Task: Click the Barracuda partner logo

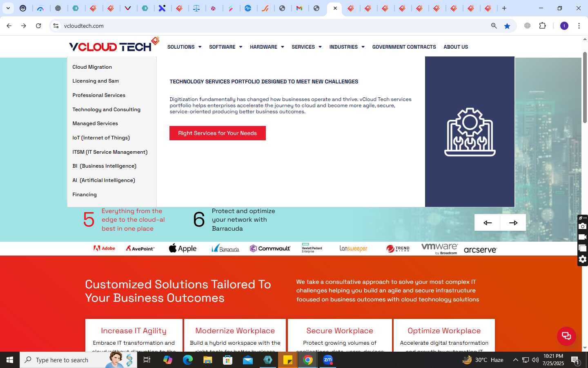Action: pos(225,248)
